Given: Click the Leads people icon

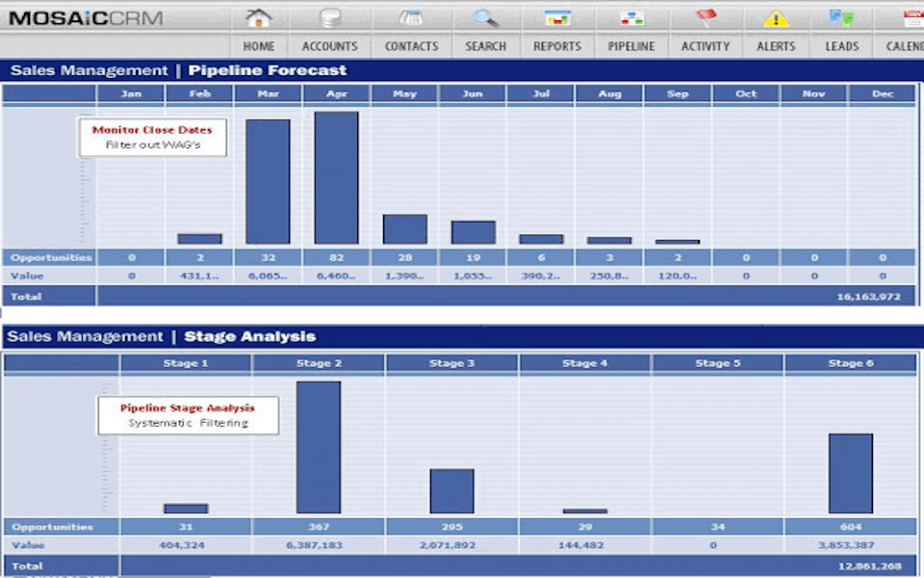Looking at the screenshot, I should [x=841, y=18].
